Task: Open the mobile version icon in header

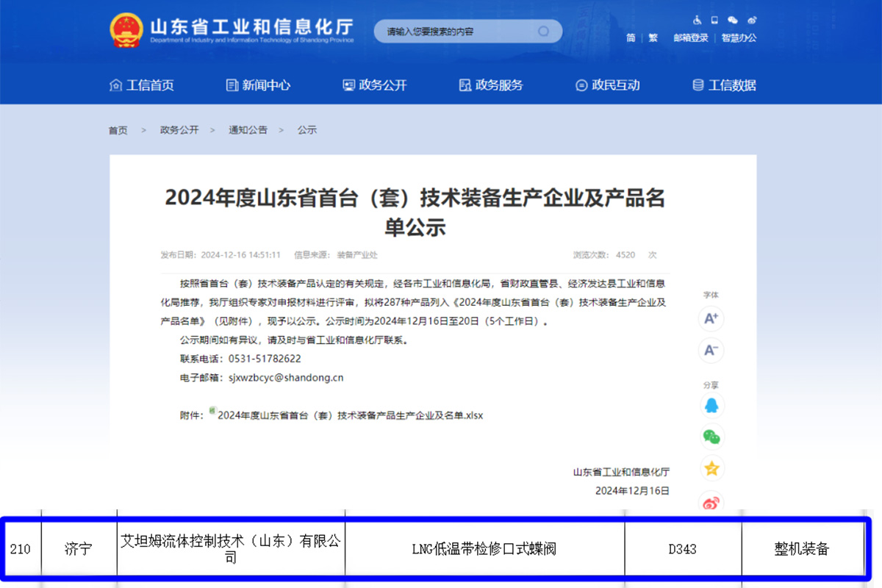Action: coord(714,20)
